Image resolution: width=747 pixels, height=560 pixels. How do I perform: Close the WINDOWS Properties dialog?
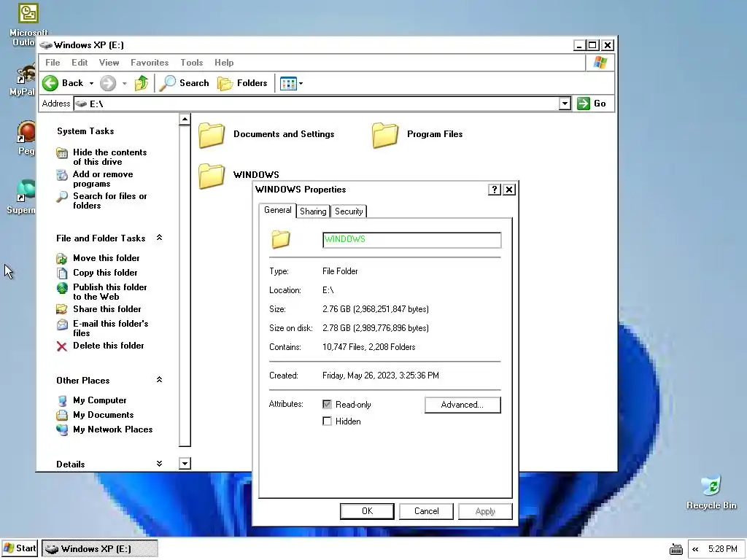pyautogui.click(x=508, y=190)
